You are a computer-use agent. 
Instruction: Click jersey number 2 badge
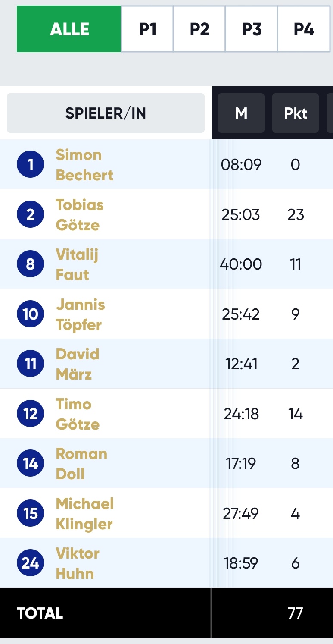click(30, 214)
